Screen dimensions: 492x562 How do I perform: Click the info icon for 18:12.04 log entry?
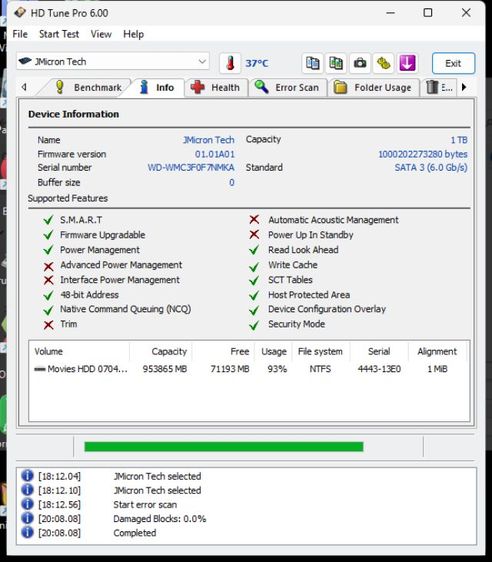(x=27, y=476)
